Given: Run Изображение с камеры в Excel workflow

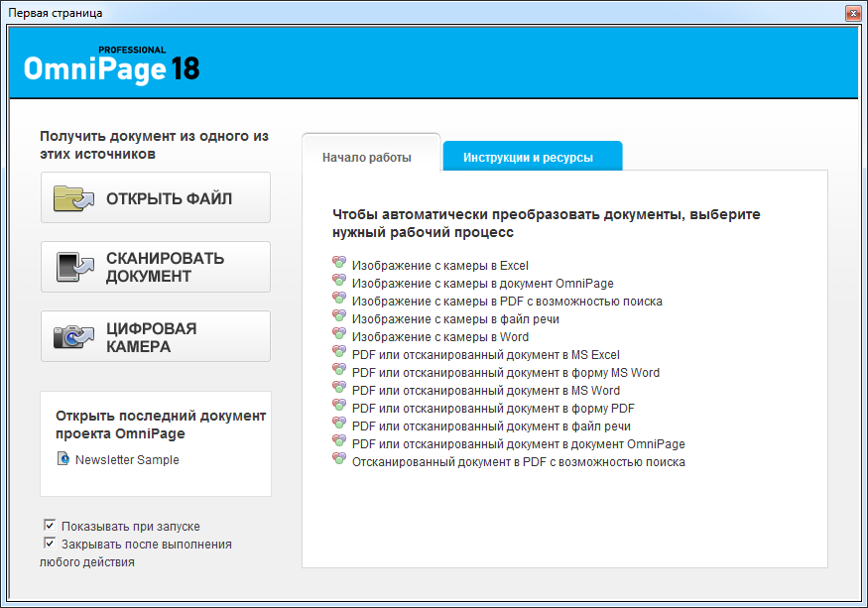Looking at the screenshot, I should (440, 265).
